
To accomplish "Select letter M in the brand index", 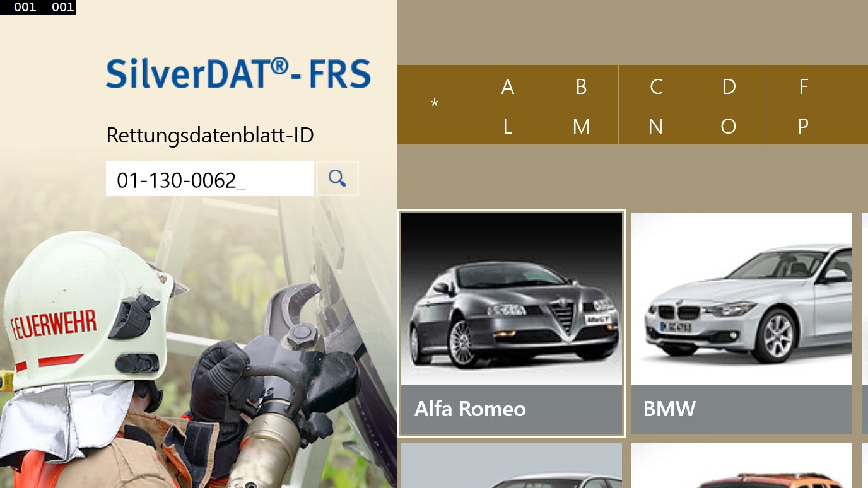I will 581,127.
